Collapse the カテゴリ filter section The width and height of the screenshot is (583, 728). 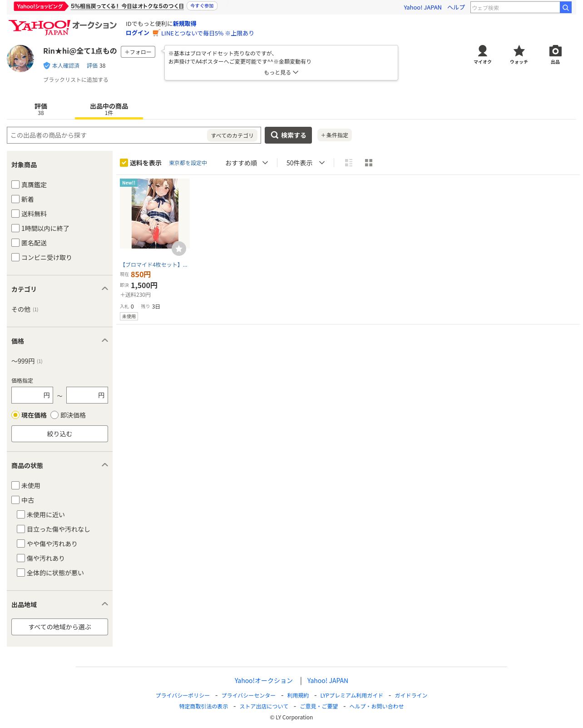[105, 289]
